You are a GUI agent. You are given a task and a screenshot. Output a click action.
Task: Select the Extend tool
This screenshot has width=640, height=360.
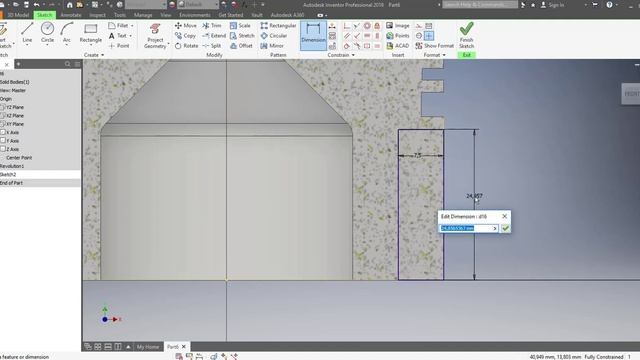[214, 36]
